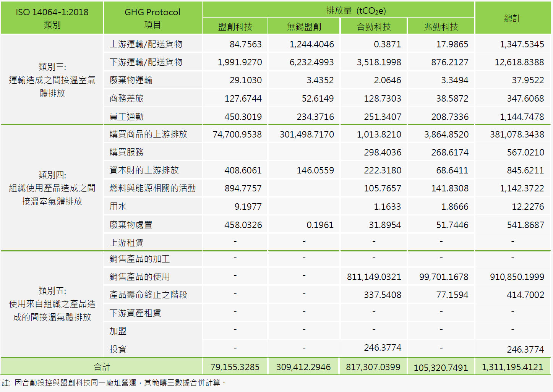Click the 購買商品的上游排放 row label

(x=148, y=134)
